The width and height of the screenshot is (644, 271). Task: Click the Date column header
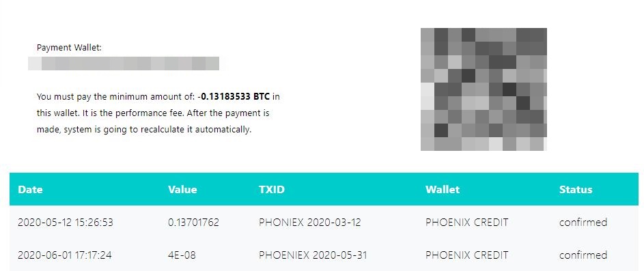(31, 189)
